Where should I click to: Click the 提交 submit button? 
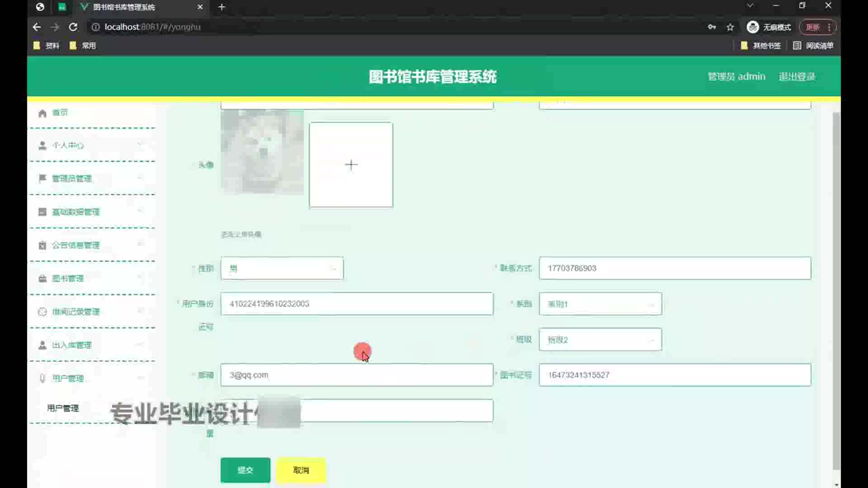(x=245, y=470)
